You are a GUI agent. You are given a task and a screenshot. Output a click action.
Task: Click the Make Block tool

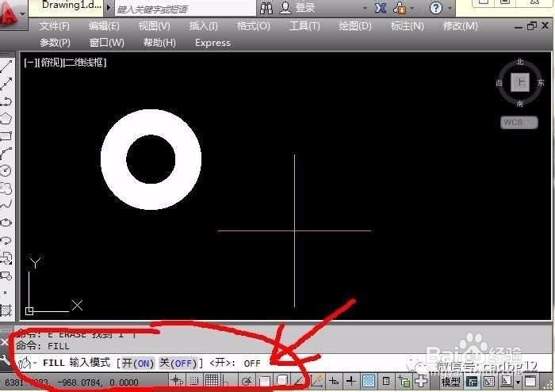point(6,276)
